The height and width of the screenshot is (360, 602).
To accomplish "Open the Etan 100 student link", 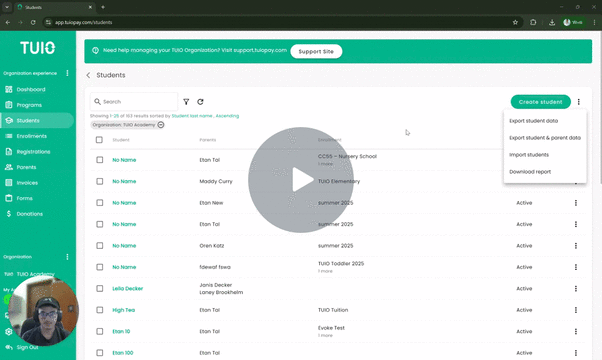I will tap(123, 353).
